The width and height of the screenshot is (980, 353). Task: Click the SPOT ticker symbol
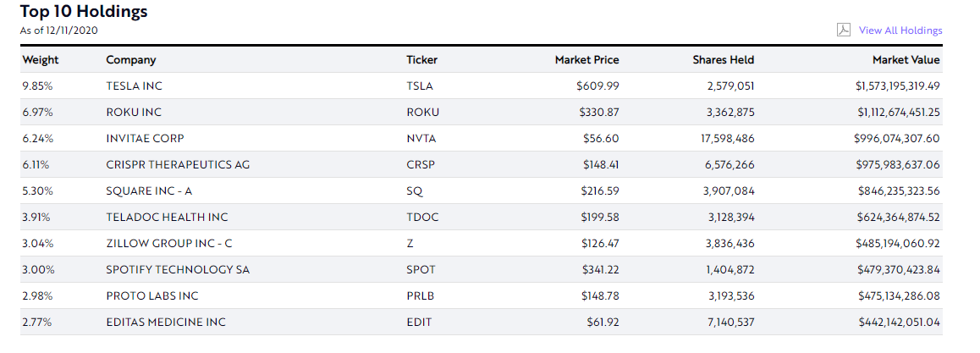coord(421,270)
